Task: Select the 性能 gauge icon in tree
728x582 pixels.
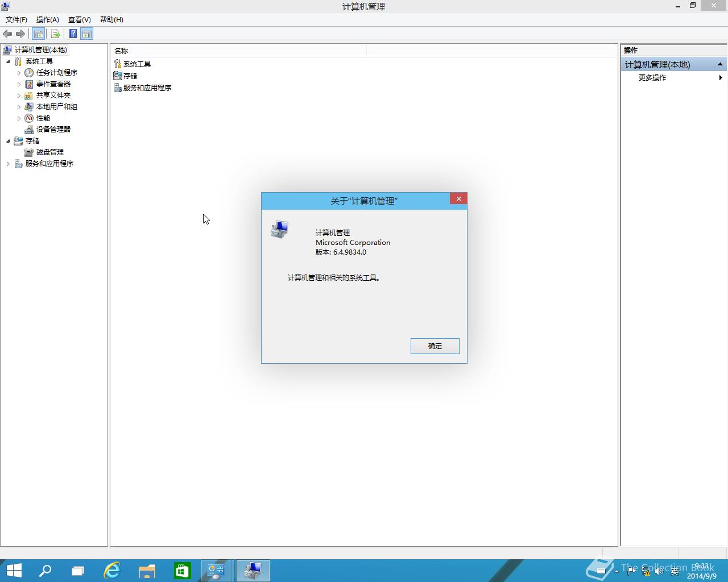Action: (x=29, y=118)
